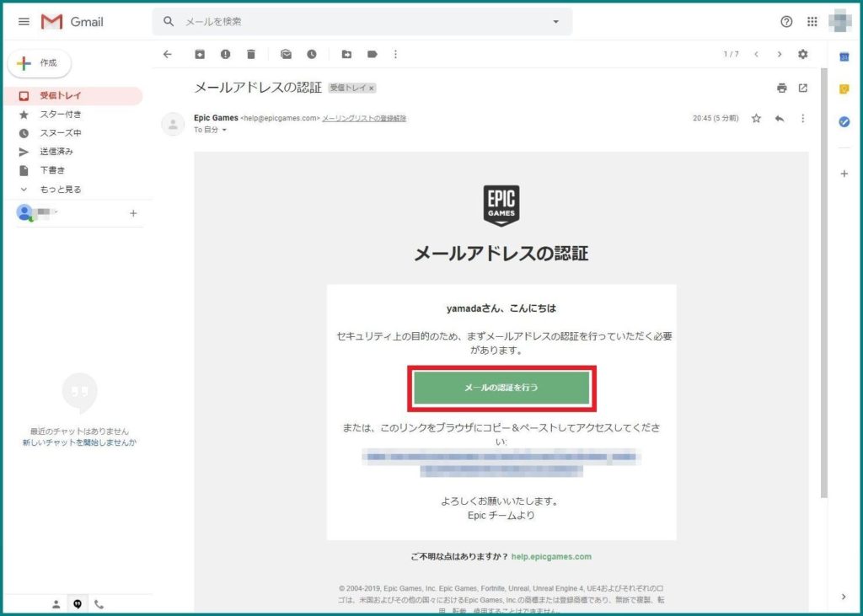The height and width of the screenshot is (616, 863).
Task: Star this email
Action: [x=756, y=118]
